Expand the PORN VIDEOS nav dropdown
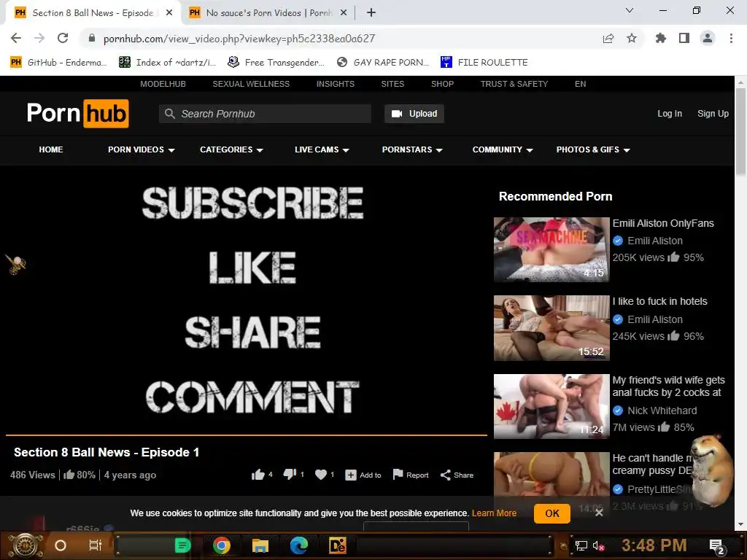This screenshot has width=747, height=560. point(142,149)
